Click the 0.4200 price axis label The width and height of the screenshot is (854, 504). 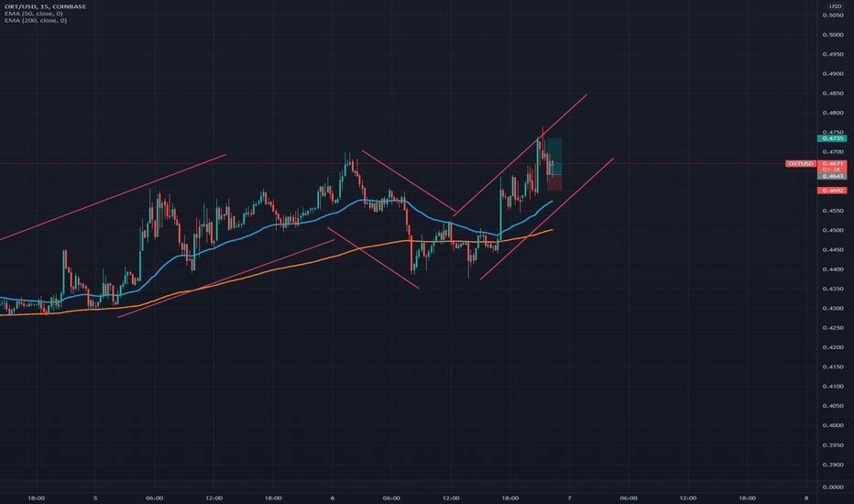pos(833,347)
